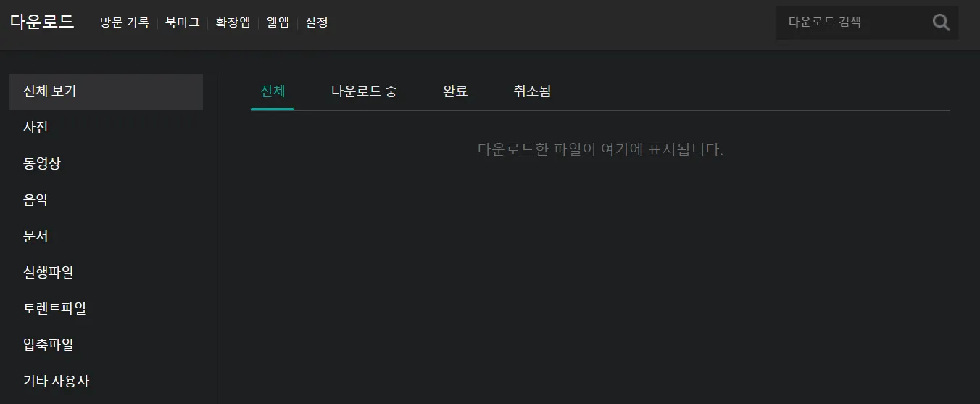
Task: Switch to the 완료 tab
Action: tap(455, 91)
